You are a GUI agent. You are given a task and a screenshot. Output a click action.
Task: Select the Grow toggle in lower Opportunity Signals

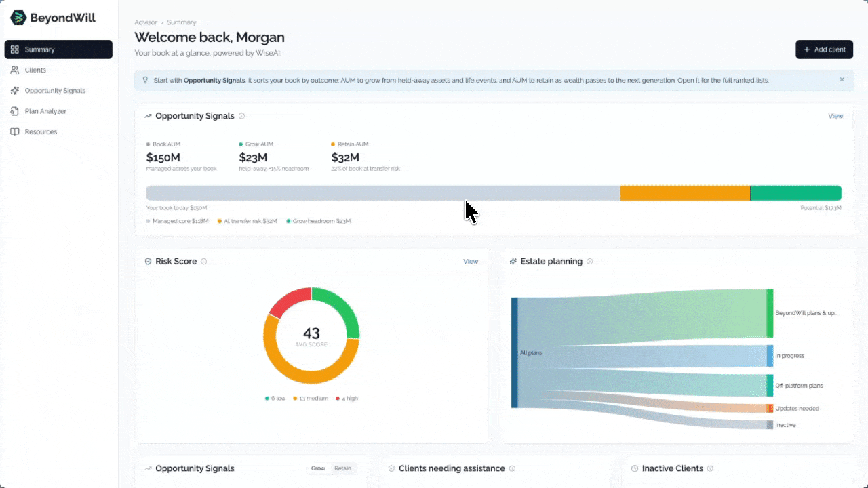318,468
